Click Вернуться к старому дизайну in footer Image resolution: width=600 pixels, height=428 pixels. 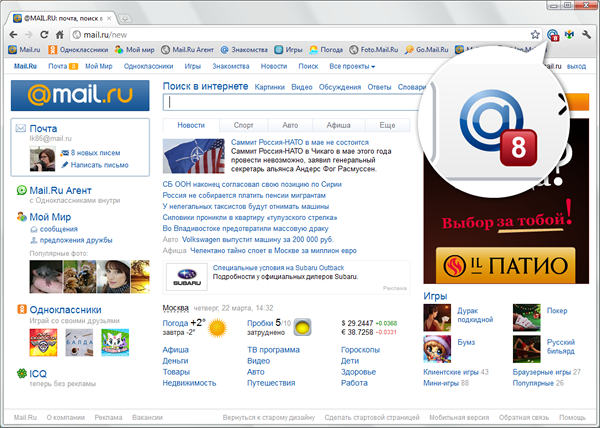[269, 417]
